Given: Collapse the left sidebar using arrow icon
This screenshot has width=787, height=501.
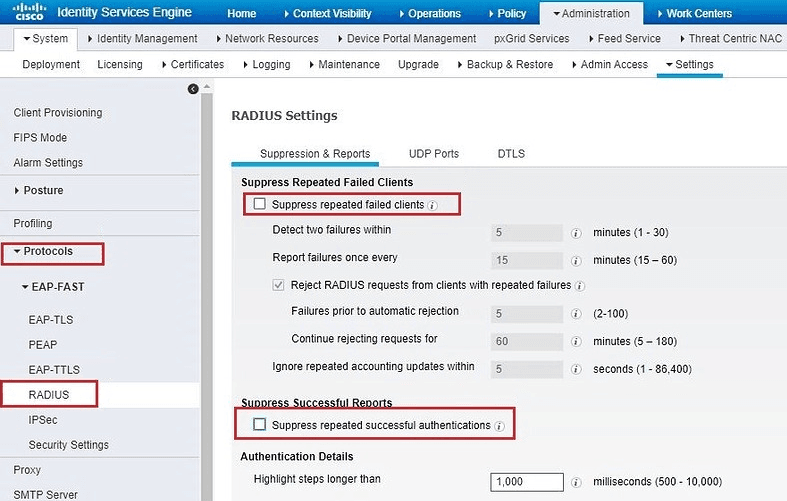Looking at the screenshot, I should pos(193,89).
